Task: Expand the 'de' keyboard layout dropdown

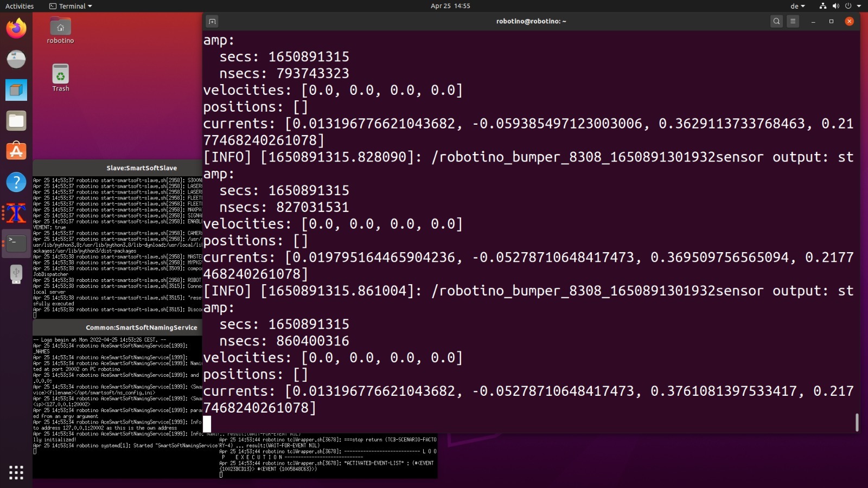Action: [797, 6]
